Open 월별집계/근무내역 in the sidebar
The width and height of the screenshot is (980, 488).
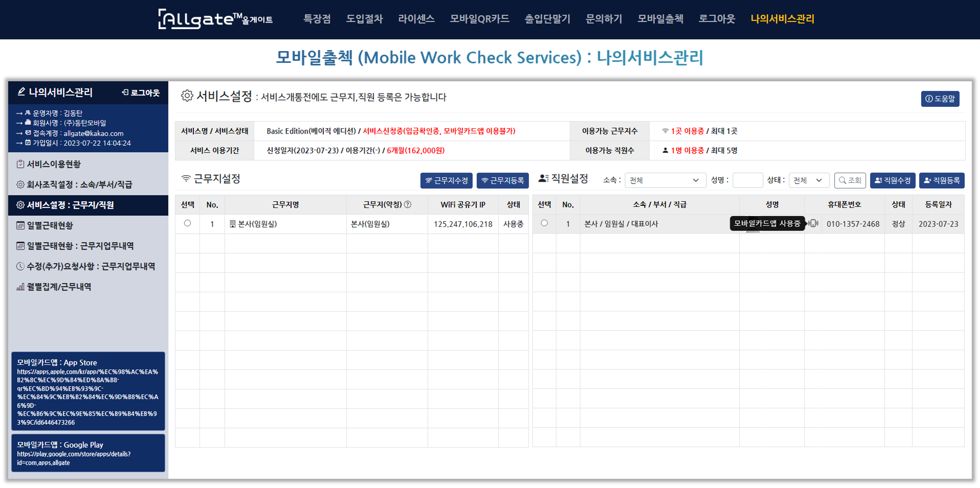[59, 287]
